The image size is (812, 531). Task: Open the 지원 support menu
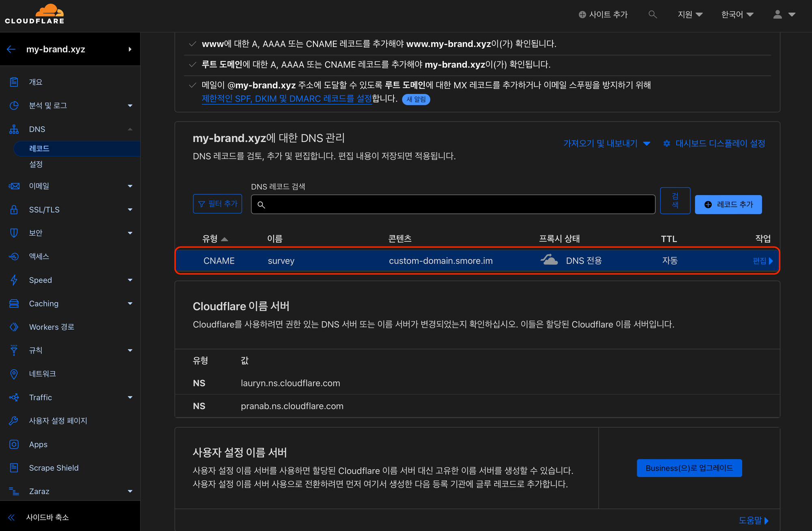(x=690, y=15)
